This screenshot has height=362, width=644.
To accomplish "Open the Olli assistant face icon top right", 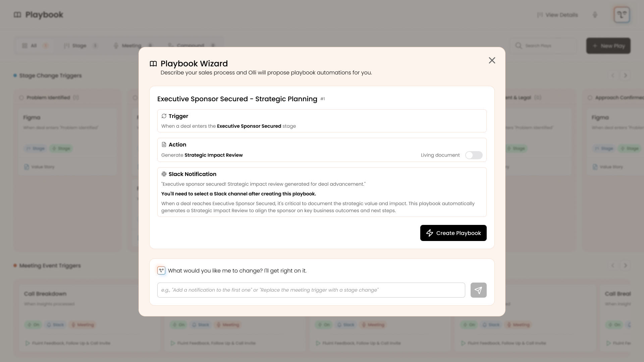I will click(x=622, y=14).
